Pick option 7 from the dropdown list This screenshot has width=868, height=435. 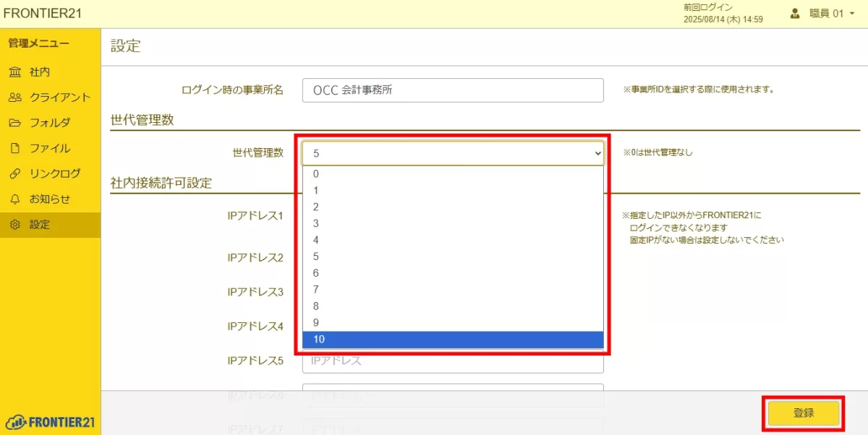tap(453, 290)
